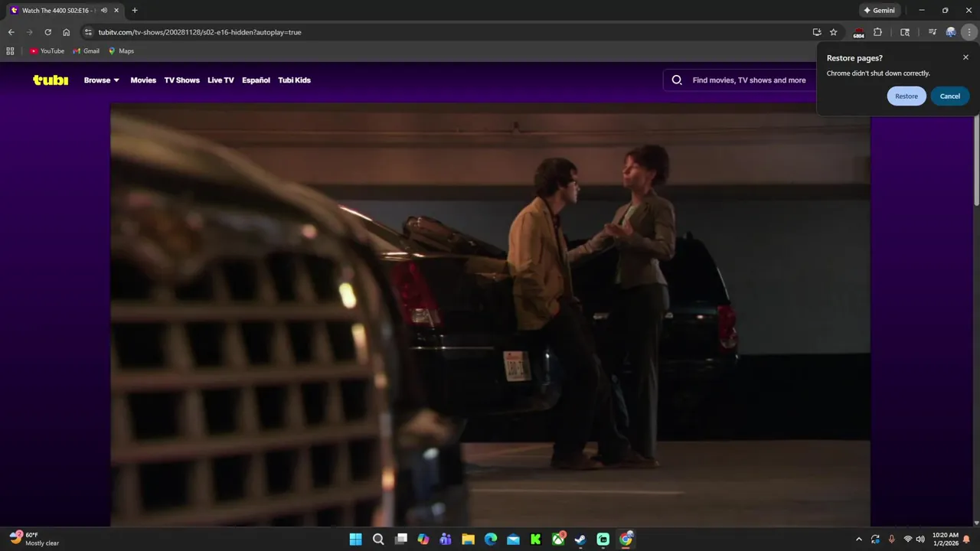Open the weather widget showing 60°F
980x551 pixels.
(x=34, y=539)
